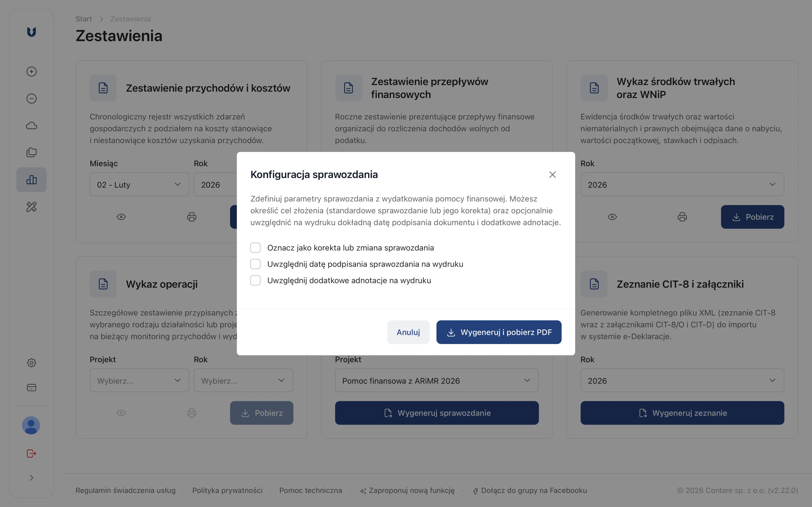Check 'Uwzględnij datę podpisania sprawozdania na wydruku'
This screenshot has height=507, width=812.
tap(256, 264)
